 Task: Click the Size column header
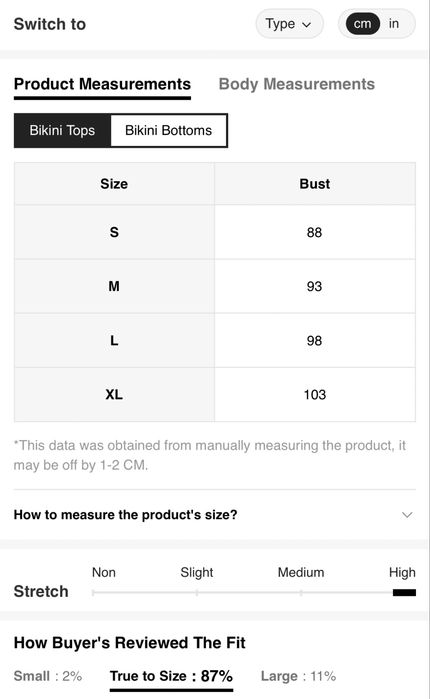[114, 184]
